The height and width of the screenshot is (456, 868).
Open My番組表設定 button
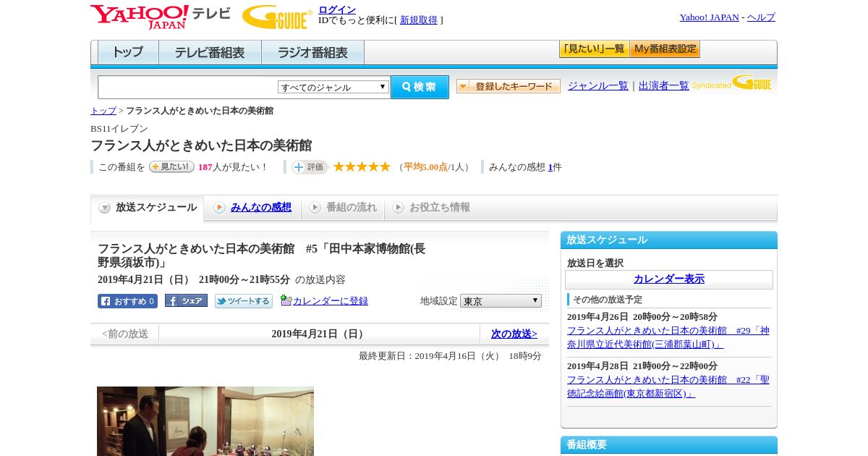665,49
